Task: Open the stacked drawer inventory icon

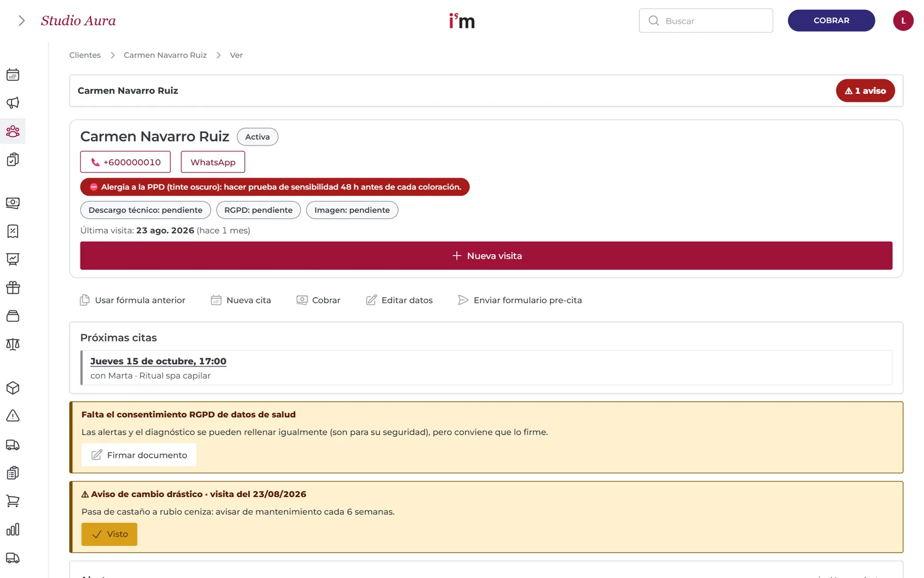Action: pyautogui.click(x=13, y=316)
